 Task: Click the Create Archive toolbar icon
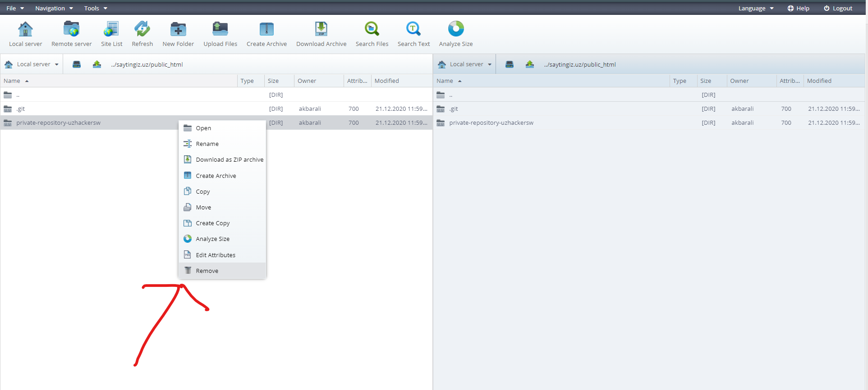pos(266,29)
